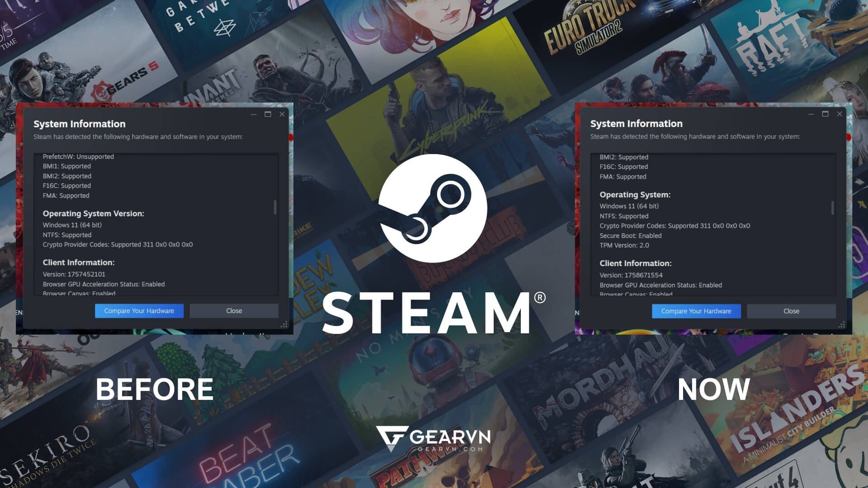Select the "TPM Version: 2.0" line
Viewport: 868px width, 488px height.
point(624,245)
